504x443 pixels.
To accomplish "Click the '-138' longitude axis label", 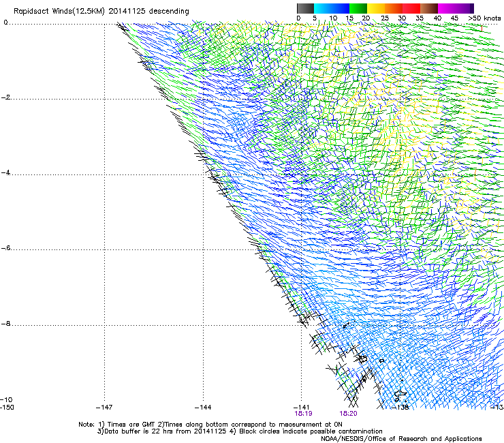I will pos(400,408).
